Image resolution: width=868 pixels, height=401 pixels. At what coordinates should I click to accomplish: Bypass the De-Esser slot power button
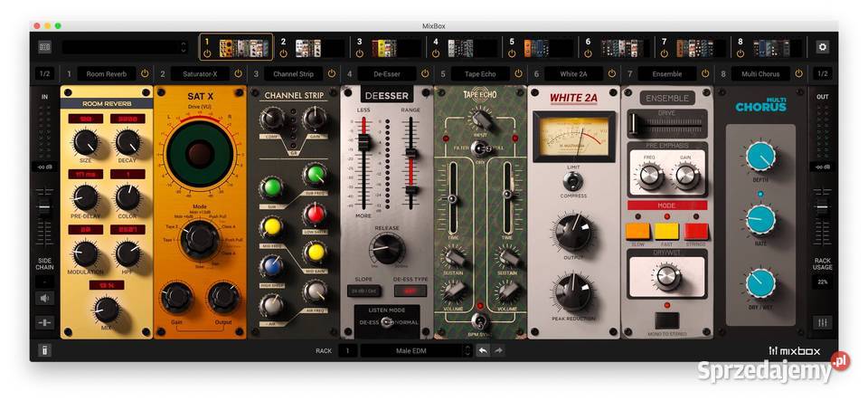425,73
